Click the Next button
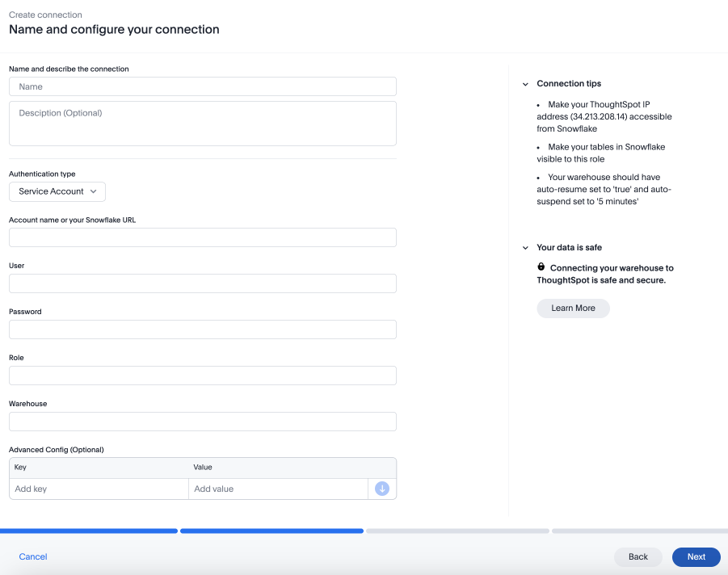The height and width of the screenshot is (575, 728). (x=696, y=556)
